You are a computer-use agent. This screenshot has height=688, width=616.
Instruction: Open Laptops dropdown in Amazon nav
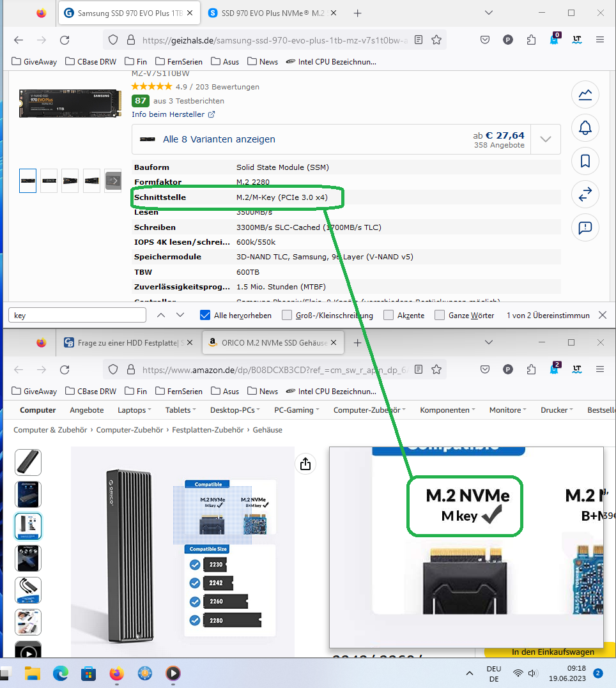(x=134, y=410)
